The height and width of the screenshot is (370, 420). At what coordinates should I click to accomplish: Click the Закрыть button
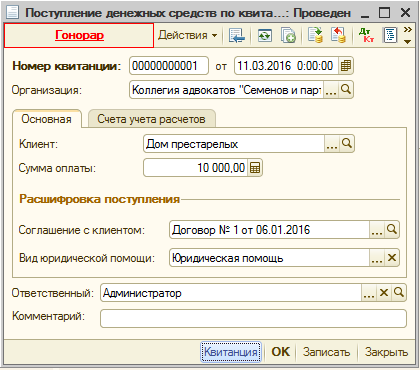point(386,352)
